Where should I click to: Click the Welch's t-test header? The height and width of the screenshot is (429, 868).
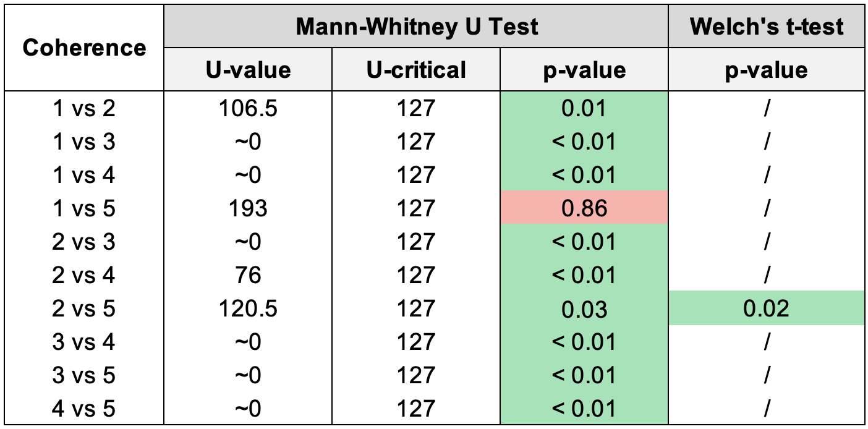coord(766,27)
